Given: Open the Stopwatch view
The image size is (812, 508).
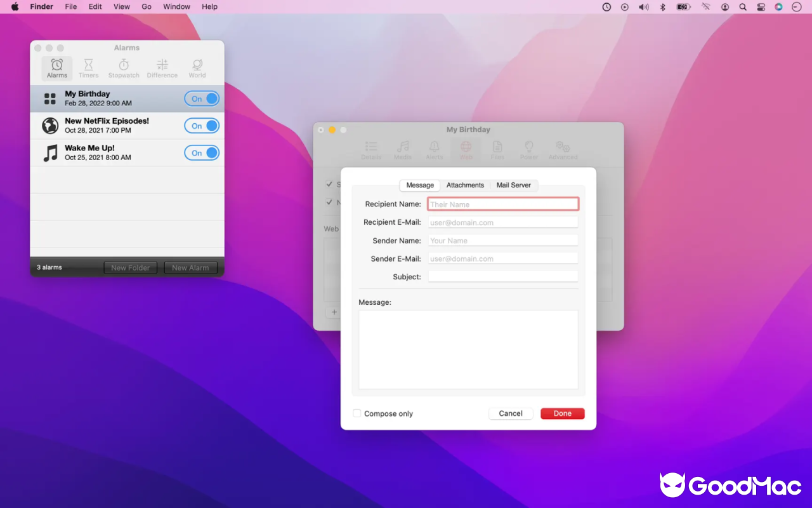Looking at the screenshot, I should pos(123,68).
